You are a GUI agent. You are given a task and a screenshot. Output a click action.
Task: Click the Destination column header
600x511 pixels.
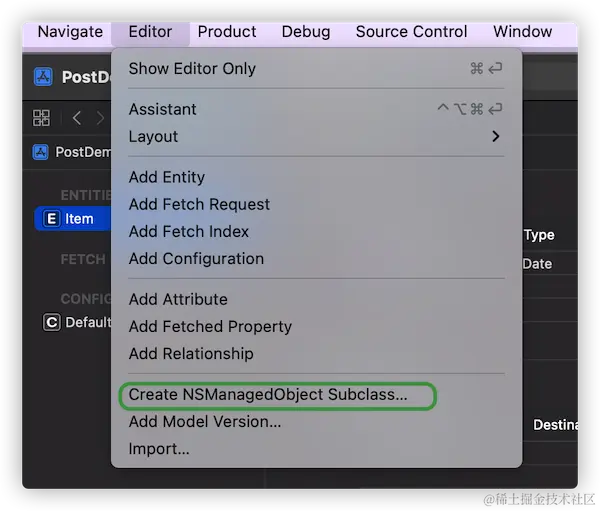click(x=555, y=425)
